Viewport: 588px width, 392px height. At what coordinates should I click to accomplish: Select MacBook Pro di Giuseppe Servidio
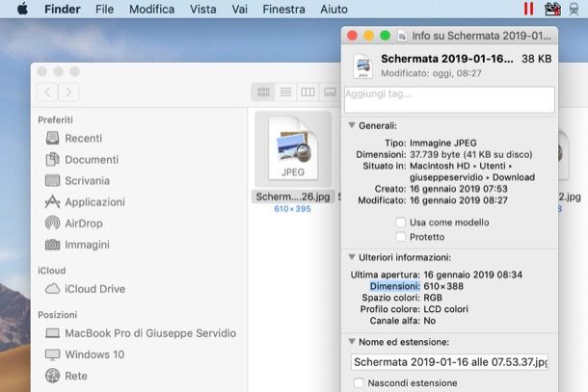coord(141,333)
